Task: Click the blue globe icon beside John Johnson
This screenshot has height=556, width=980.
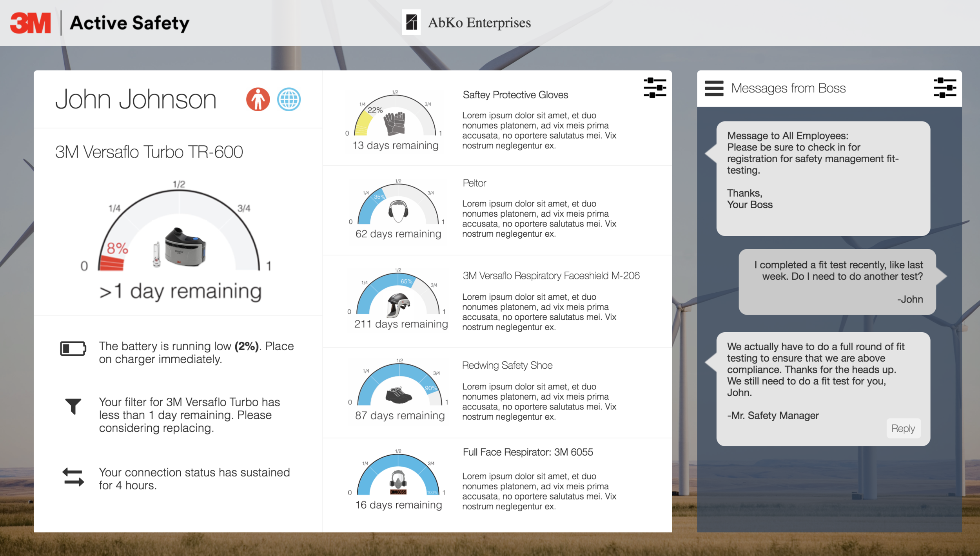Action: tap(289, 99)
